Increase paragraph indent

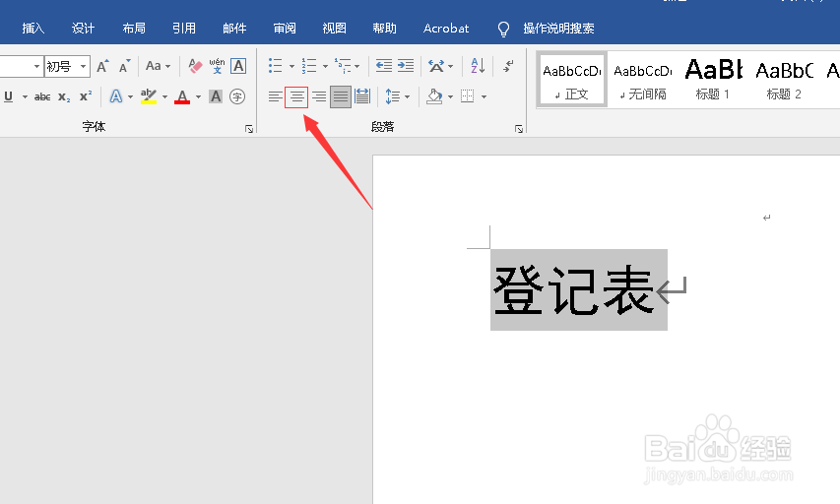pos(406,66)
